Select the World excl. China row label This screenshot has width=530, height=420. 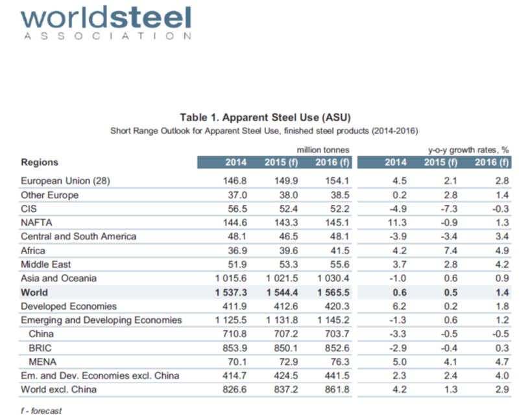58,390
